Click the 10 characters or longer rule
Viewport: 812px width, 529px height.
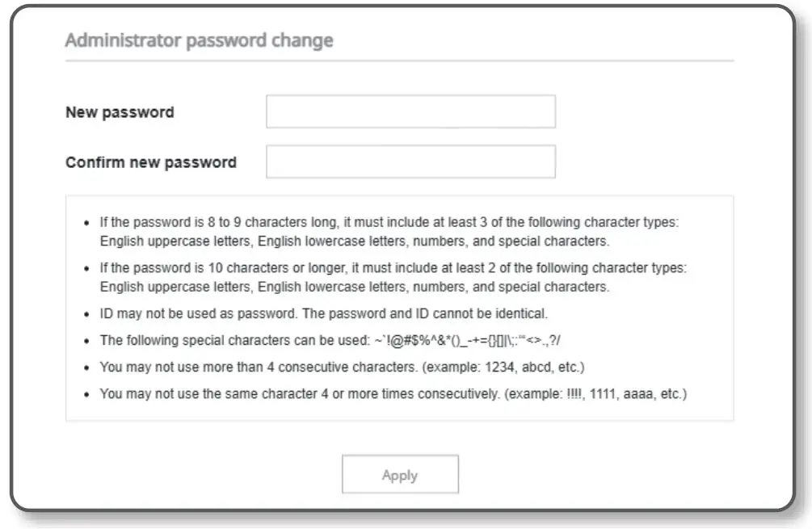[x=393, y=267]
